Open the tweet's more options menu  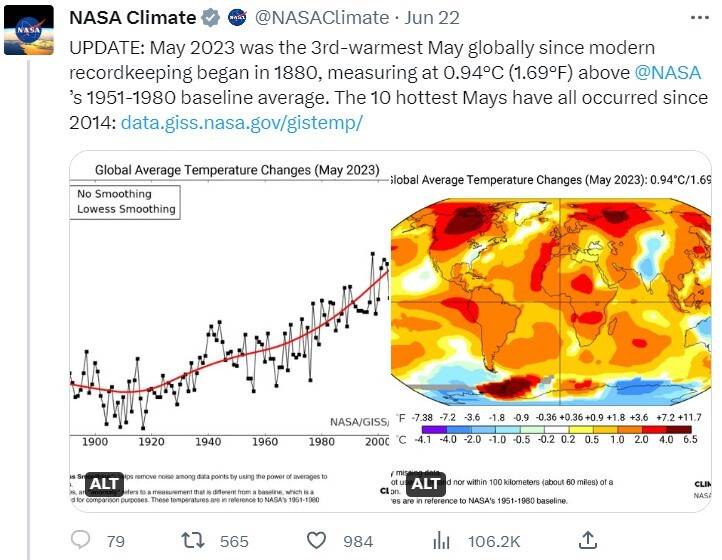pos(701,19)
